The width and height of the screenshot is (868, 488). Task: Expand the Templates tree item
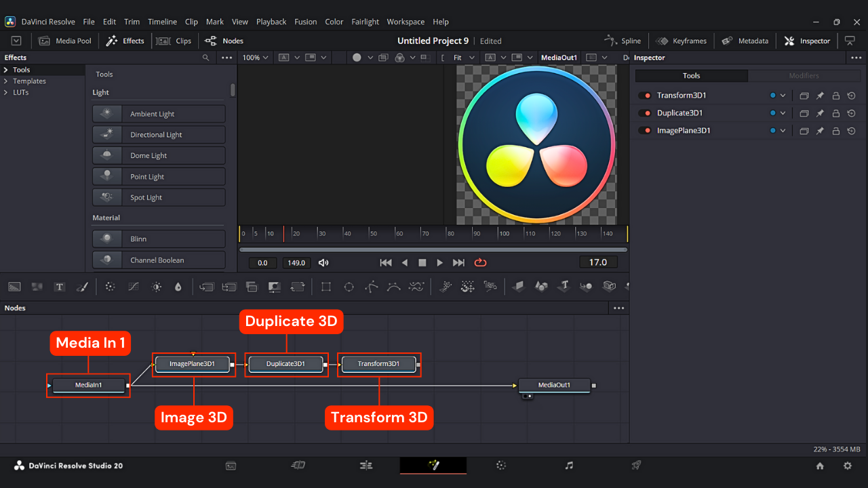tap(6, 81)
